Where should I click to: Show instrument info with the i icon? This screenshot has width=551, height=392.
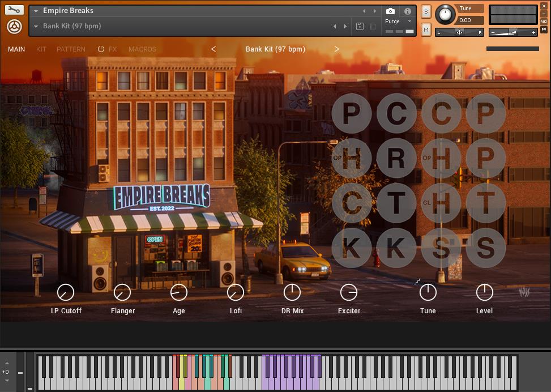[x=407, y=11]
